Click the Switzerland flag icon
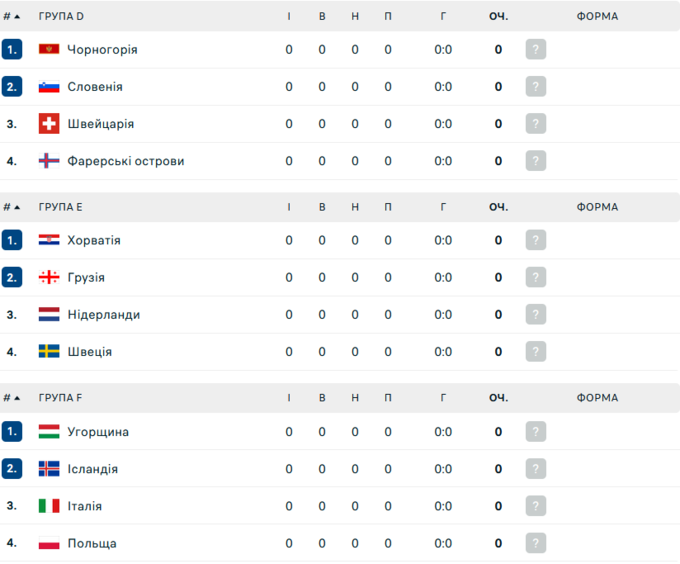 pyautogui.click(x=49, y=124)
